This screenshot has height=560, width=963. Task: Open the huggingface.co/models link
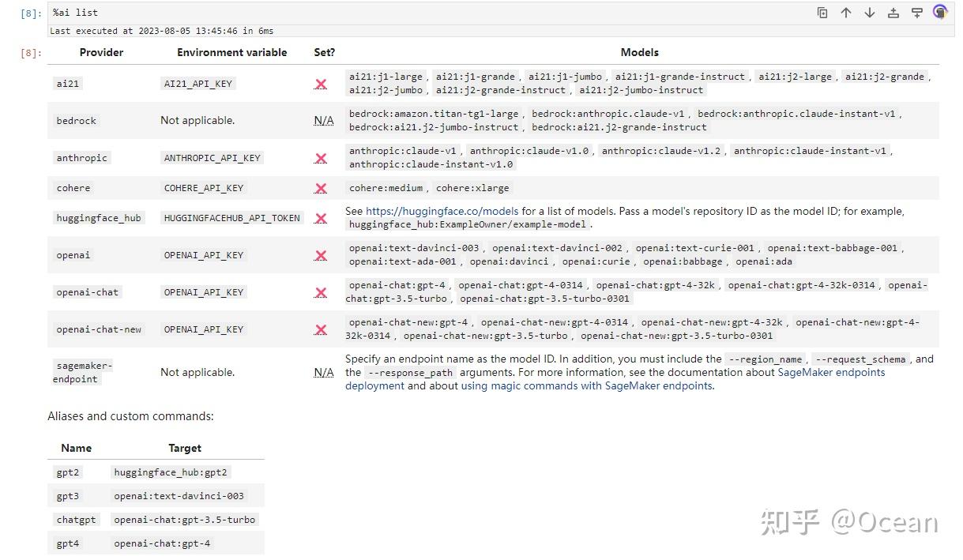coord(442,211)
